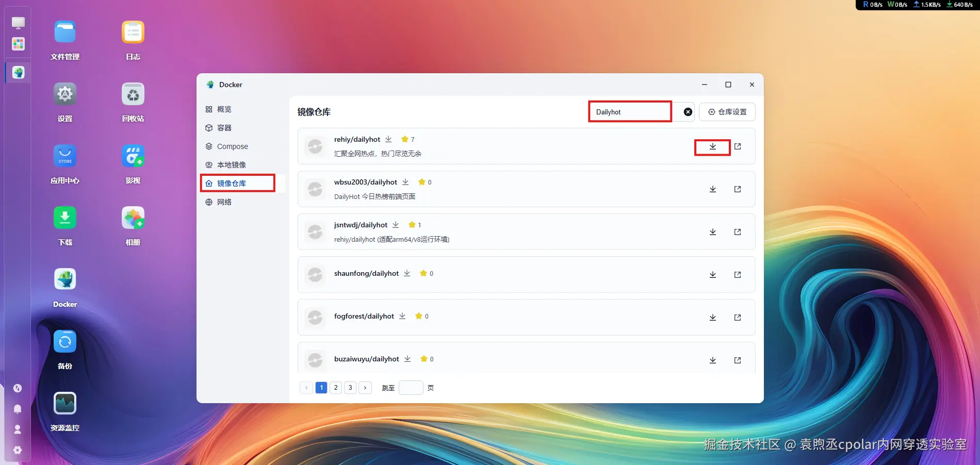Click the shaunfong/dailyhot repository name
The width and height of the screenshot is (980, 465).
pyautogui.click(x=366, y=273)
